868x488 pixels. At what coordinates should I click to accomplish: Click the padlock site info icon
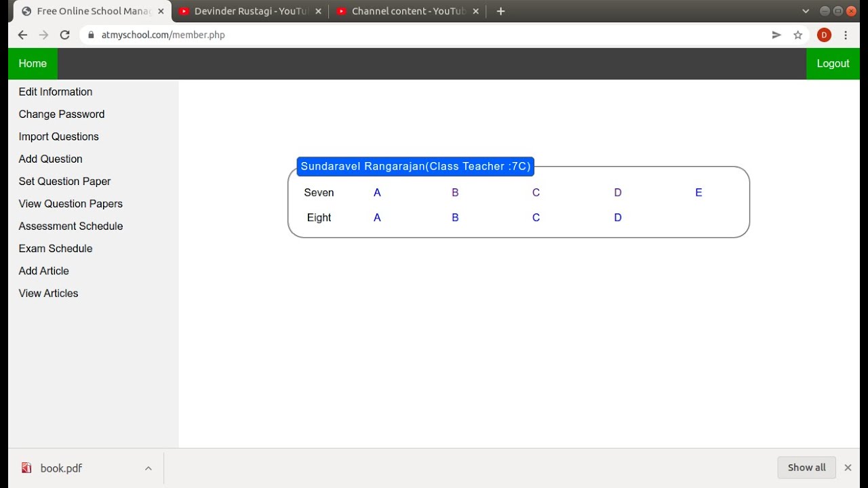(92, 35)
